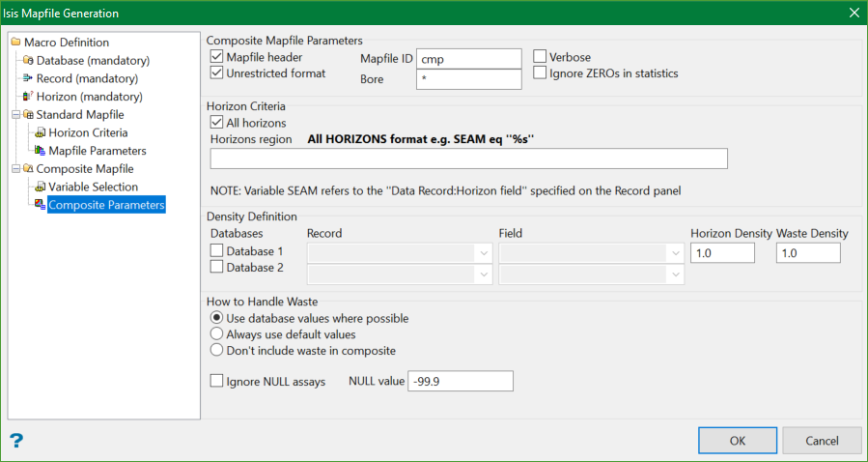Screen dimensions: 868x462
Task: Collapse the Composite Mapfile tree branch
Action: click(15, 168)
